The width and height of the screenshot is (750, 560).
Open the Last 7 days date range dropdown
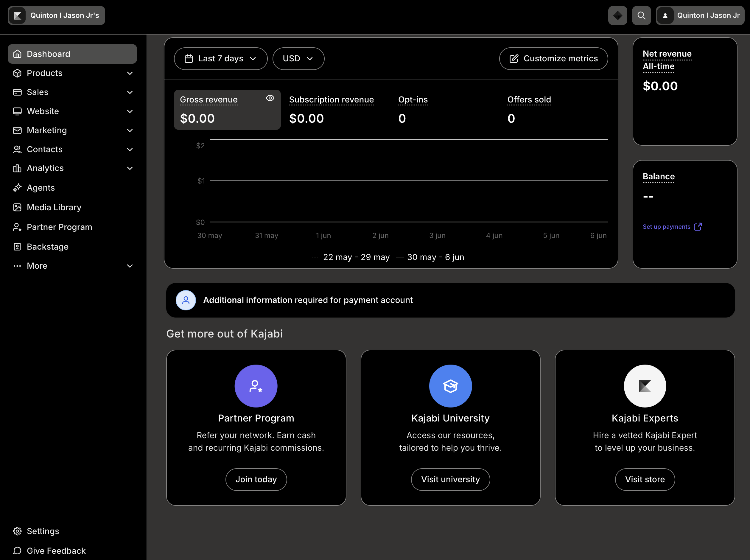point(221,59)
